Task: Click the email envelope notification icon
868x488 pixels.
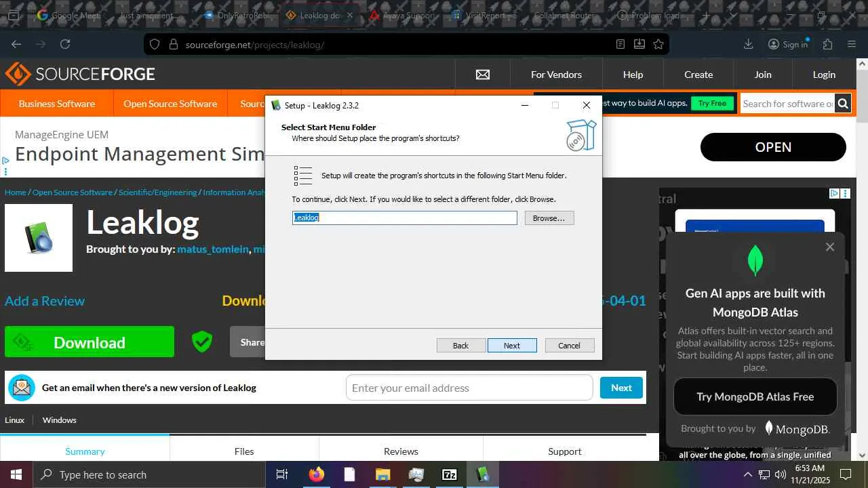Action: pos(22,388)
